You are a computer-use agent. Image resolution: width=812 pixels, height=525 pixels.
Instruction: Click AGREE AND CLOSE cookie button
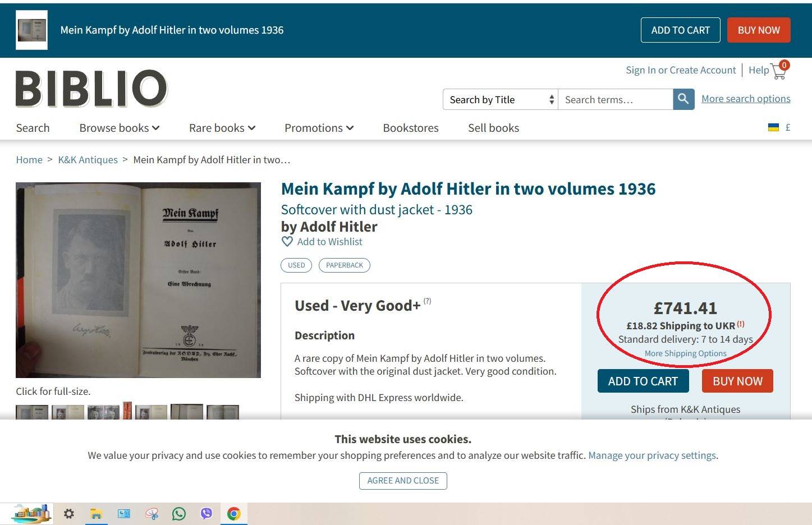pos(403,481)
